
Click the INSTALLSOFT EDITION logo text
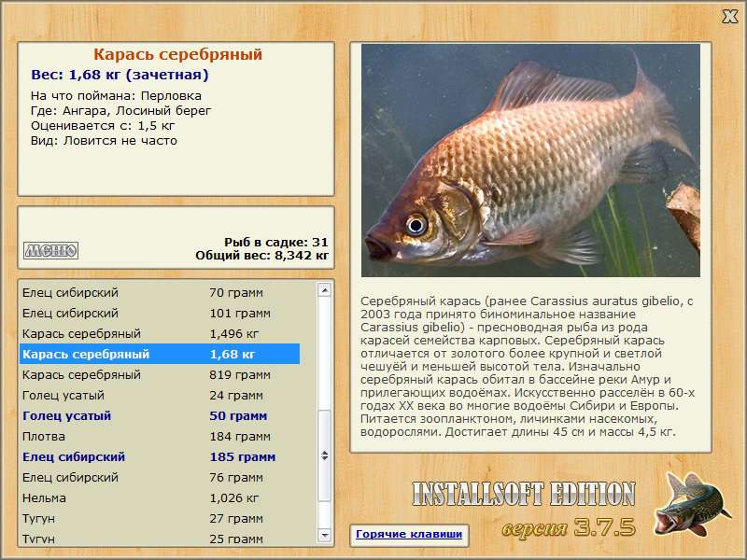tap(524, 494)
